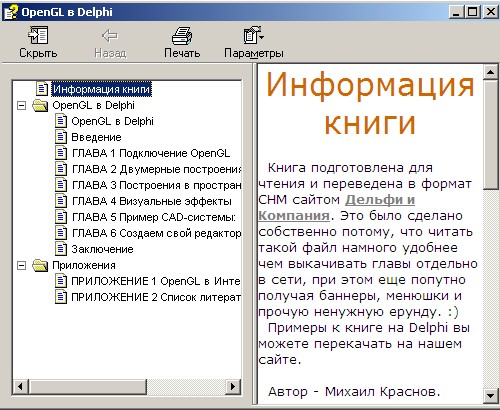This screenshot has height=410, width=500.
Task: Click the tree's left scroll arrow
Action: [21, 387]
